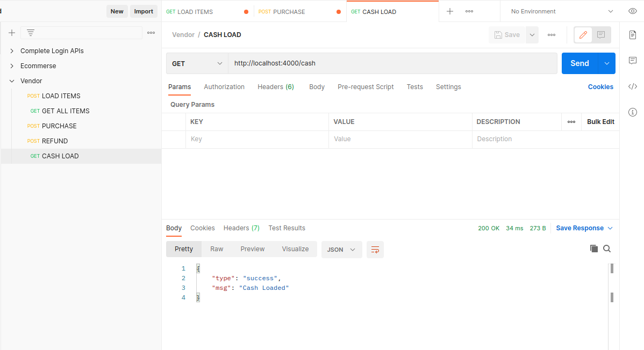The height and width of the screenshot is (350, 644).
Task: Open environment quick look eye icon
Action: coord(633,11)
